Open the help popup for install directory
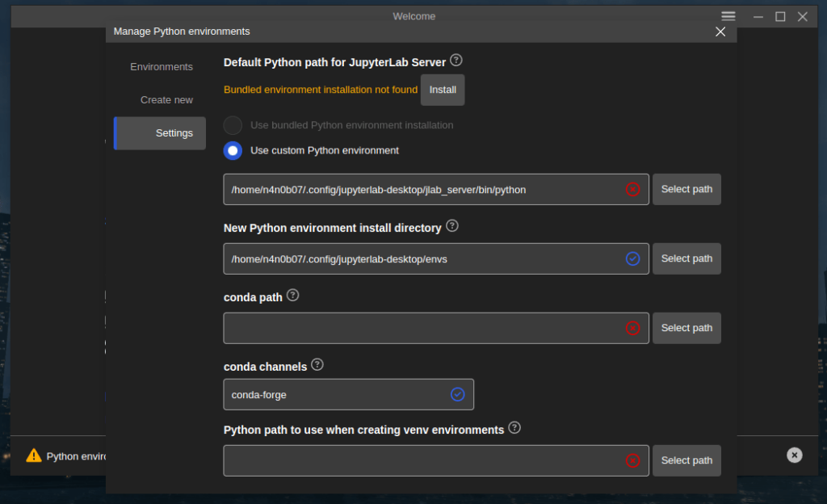 [x=451, y=226]
